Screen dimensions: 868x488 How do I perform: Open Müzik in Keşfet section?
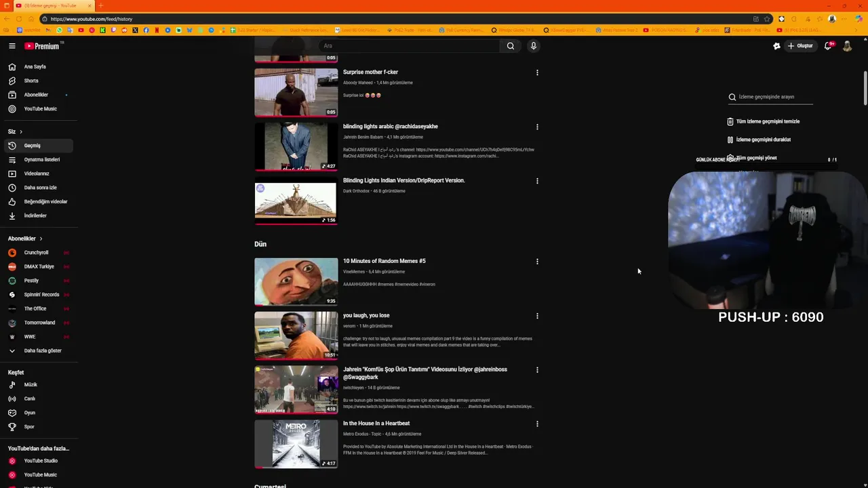(38, 385)
